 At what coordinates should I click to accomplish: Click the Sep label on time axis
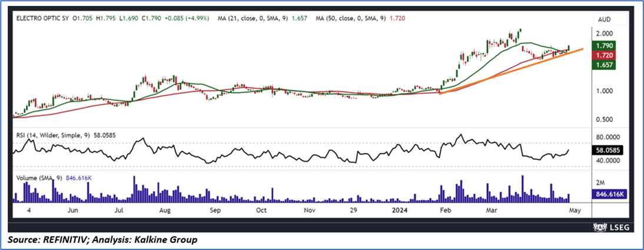pyautogui.click(x=215, y=211)
